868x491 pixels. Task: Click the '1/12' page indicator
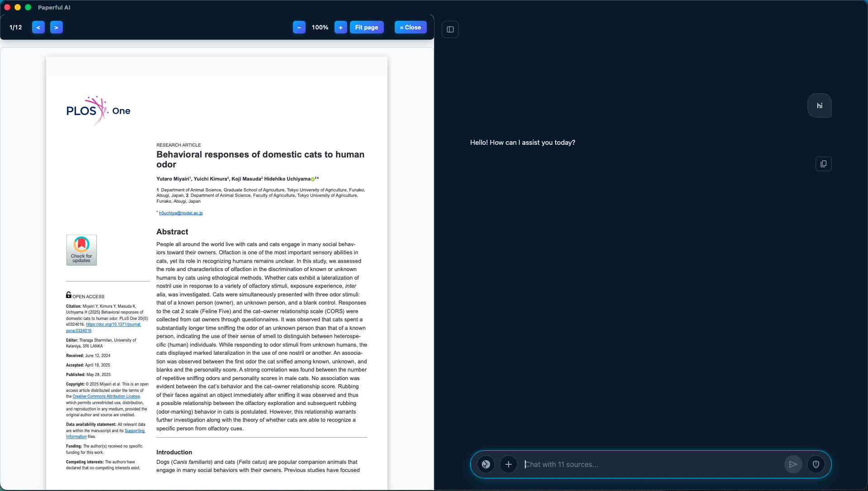[x=16, y=27]
